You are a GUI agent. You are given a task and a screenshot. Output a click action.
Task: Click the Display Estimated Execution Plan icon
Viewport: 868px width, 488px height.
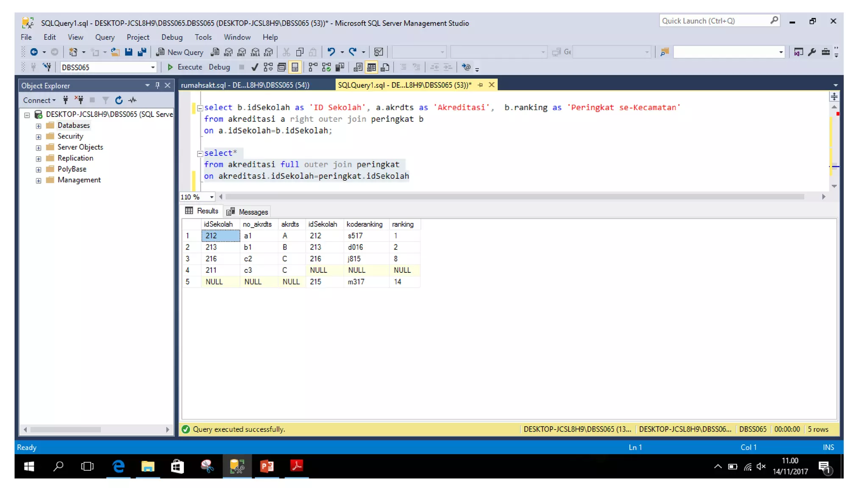click(x=268, y=67)
